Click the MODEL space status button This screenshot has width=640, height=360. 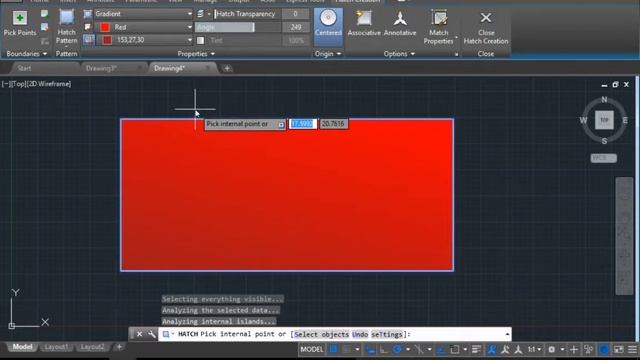[x=311, y=349]
